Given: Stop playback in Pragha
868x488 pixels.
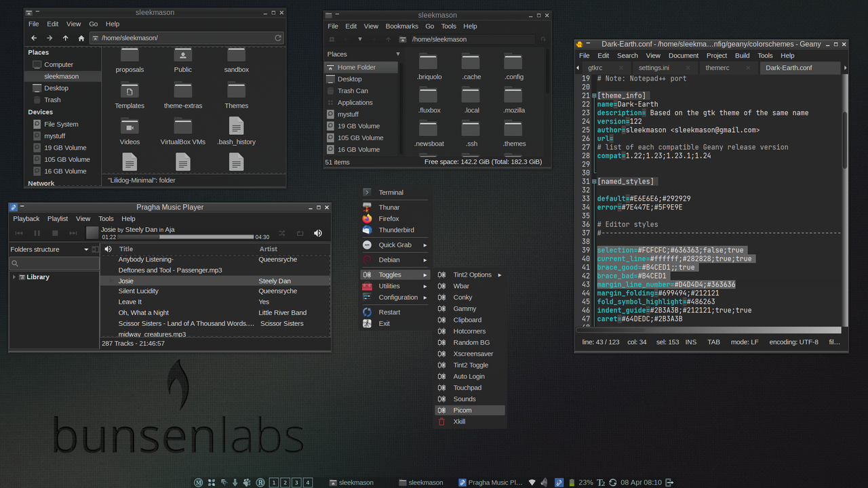Looking at the screenshot, I should [x=55, y=233].
